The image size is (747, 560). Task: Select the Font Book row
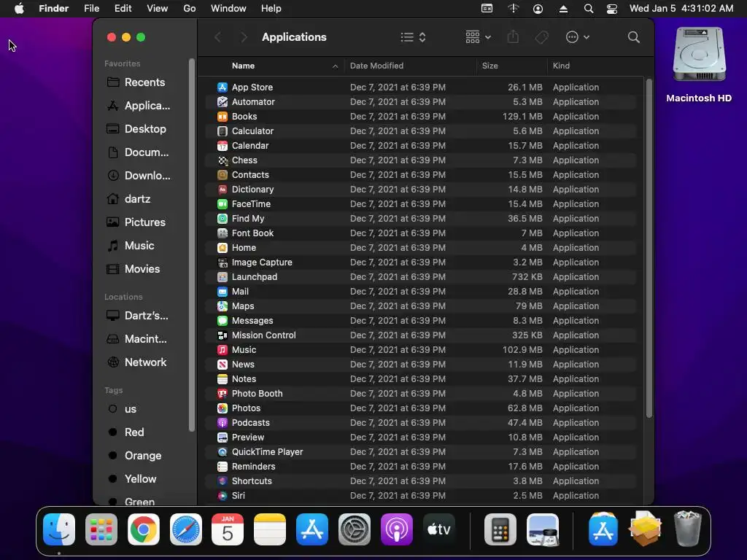click(x=421, y=233)
